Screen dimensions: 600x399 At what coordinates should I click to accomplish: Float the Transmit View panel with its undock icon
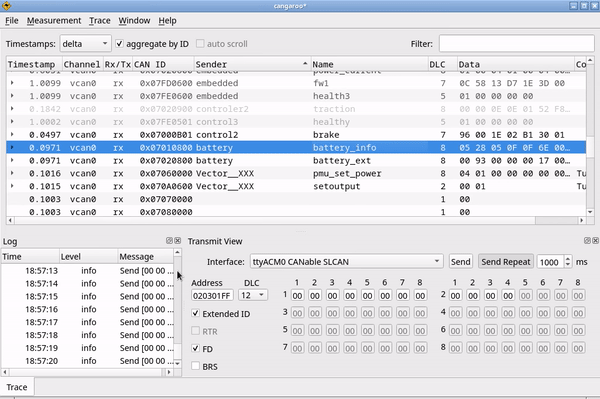(587, 241)
